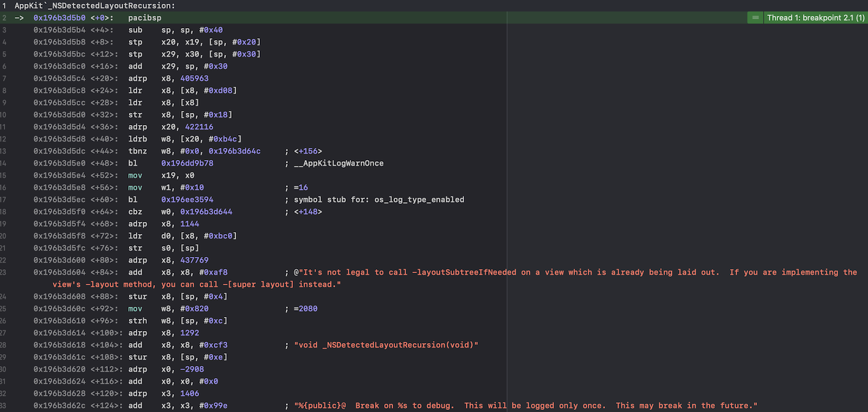Click the cbz branch target 0x196b3d644
Viewport: 868px width, 412px height.
[206, 212]
